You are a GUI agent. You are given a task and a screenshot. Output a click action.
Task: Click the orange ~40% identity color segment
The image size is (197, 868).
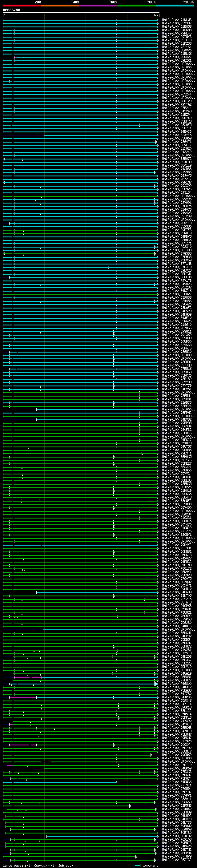point(60,6)
